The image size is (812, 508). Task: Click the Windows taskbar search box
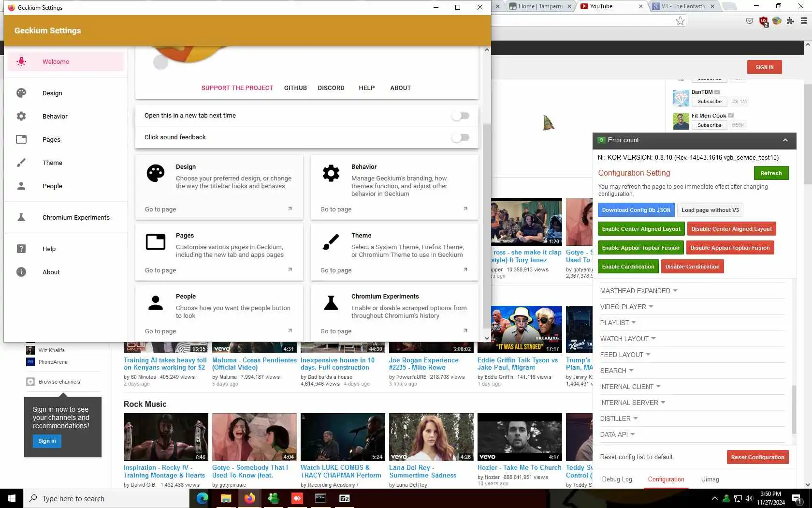[106, 498]
